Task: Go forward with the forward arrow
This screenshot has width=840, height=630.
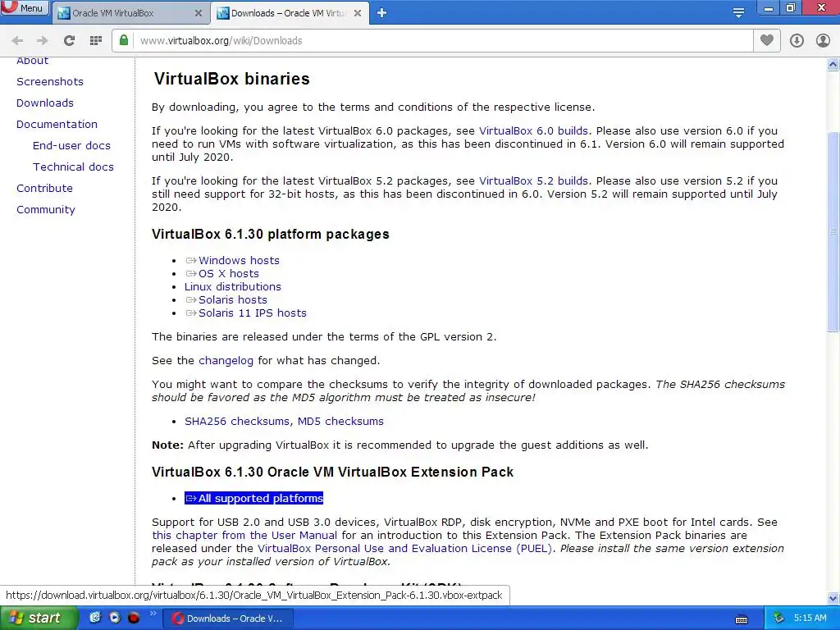Action: (x=43, y=41)
